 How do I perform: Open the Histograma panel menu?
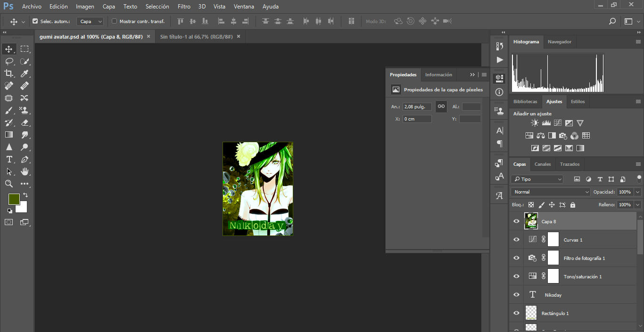click(x=638, y=42)
